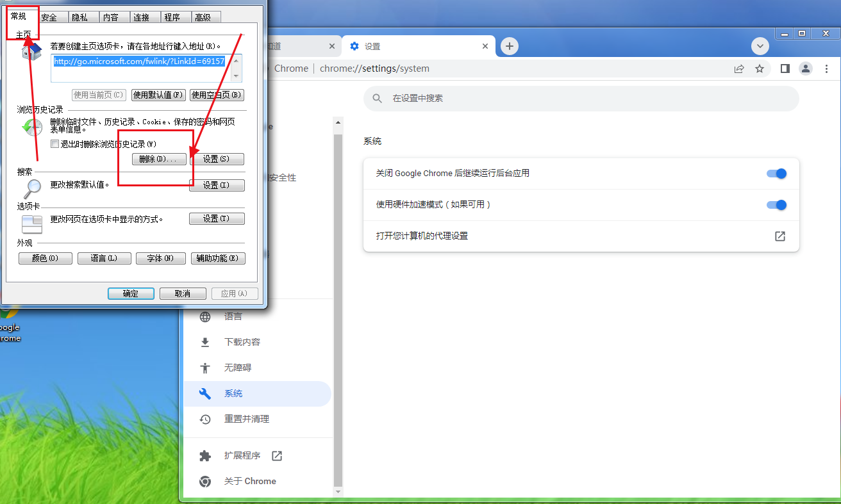
Task: Open the 辅助功能 button
Action: [x=218, y=258]
